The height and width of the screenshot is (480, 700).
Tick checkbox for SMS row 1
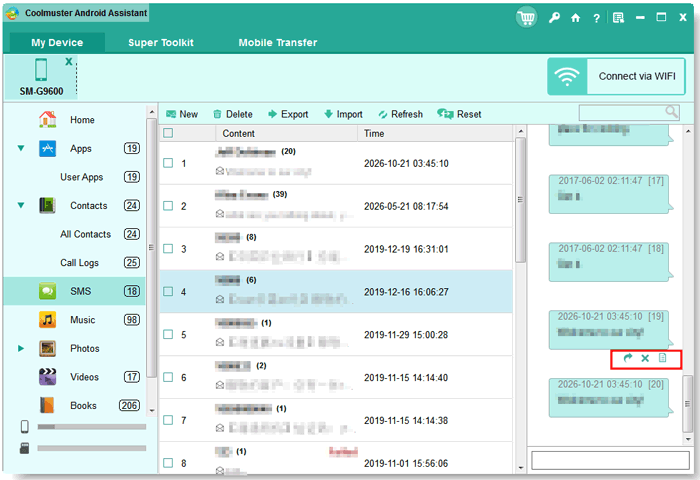point(168,163)
